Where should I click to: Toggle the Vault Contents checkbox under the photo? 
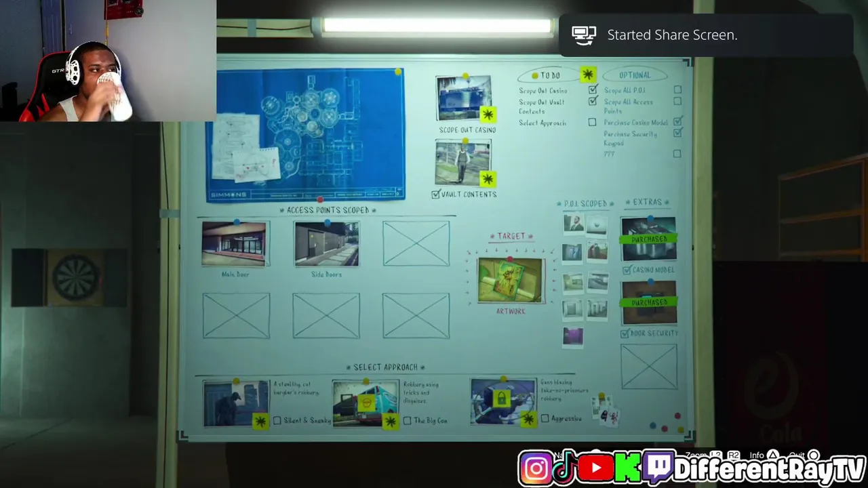[x=435, y=195]
